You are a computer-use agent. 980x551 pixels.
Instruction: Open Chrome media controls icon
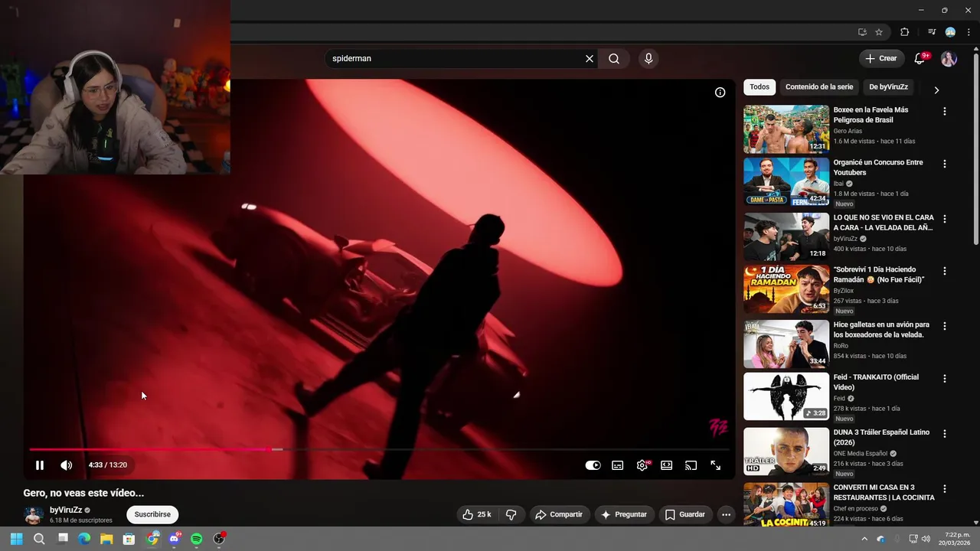931,32
